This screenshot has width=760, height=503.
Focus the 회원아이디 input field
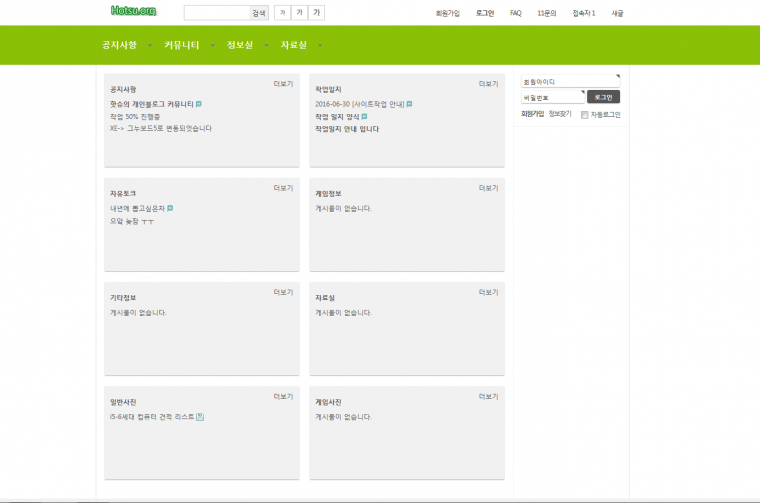point(570,81)
